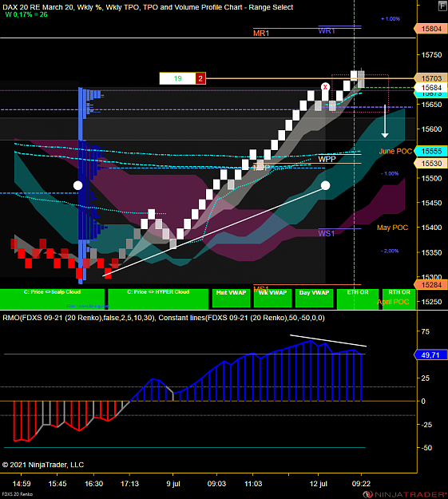Click the 09:22 time axis label
448x499 pixels.
(x=361, y=484)
